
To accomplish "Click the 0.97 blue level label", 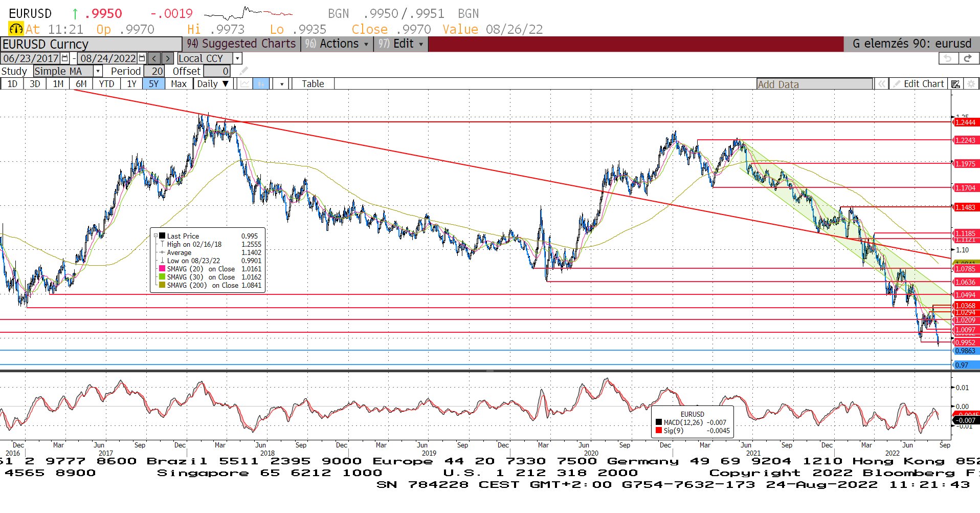I will pyautogui.click(x=966, y=365).
